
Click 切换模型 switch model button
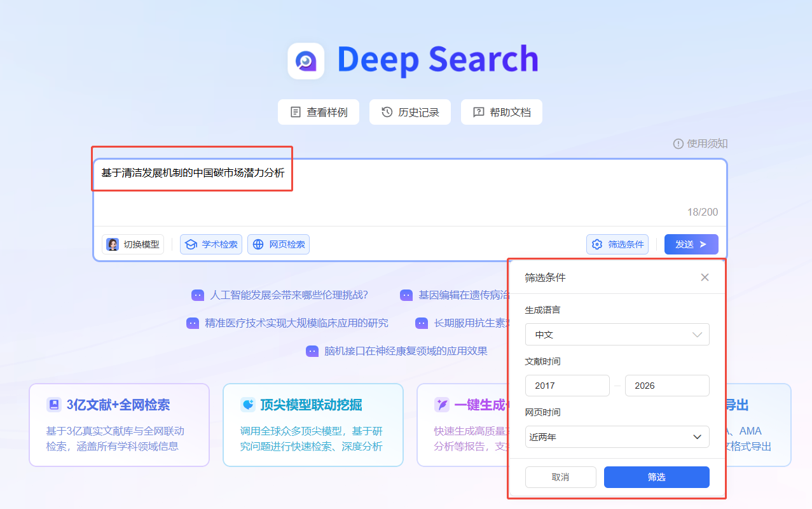pos(133,244)
